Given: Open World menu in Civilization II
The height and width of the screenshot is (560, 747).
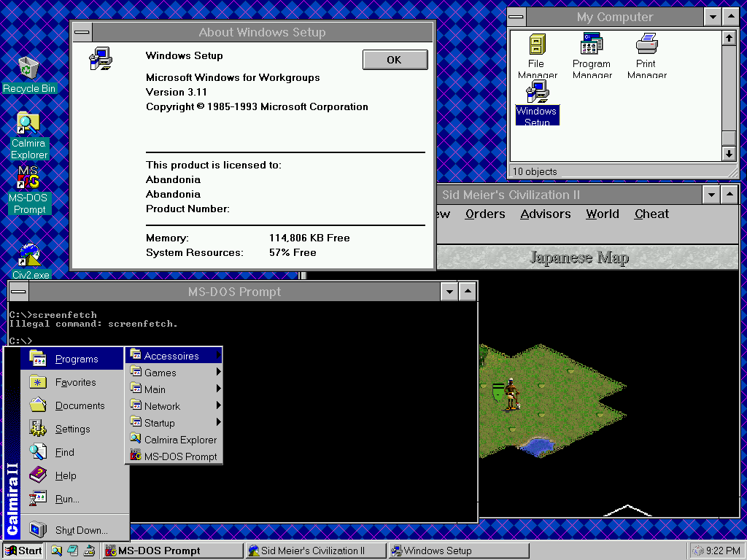Looking at the screenshot, I should (x=602, y=214).
